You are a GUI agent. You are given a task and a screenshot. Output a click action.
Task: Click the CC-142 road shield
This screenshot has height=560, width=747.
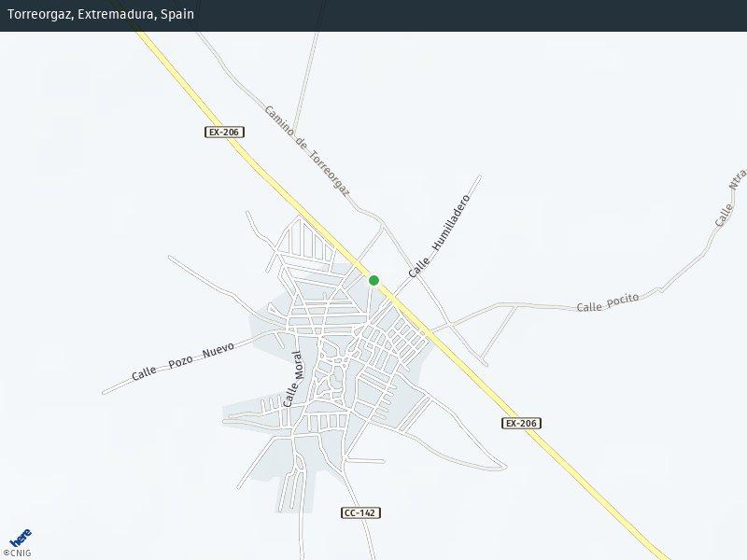click(x=360, y=512)
